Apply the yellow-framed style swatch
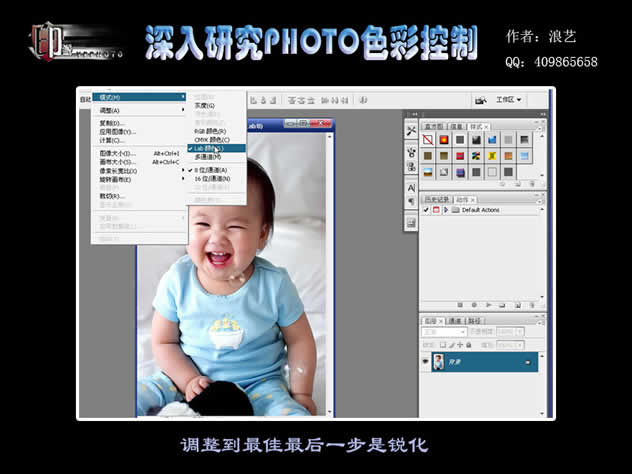Viewport: 632px width, 474px height. click(x=492, y=156)
